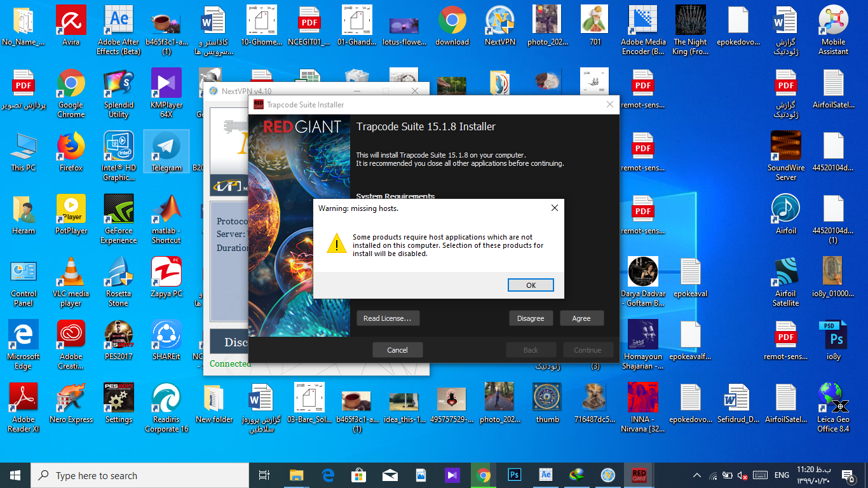This screenshot has width=868, height=488.
Task: Show hidden system tray icons
Action: [697, 475]
